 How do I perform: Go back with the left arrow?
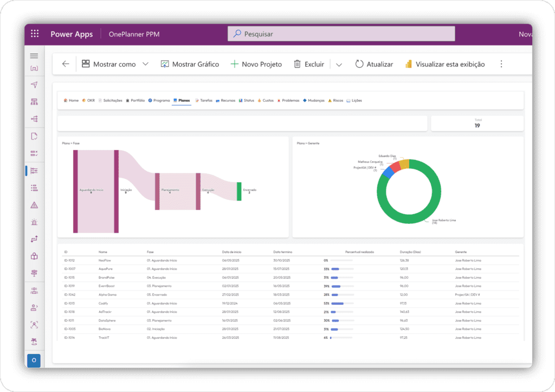coord(66,64)
